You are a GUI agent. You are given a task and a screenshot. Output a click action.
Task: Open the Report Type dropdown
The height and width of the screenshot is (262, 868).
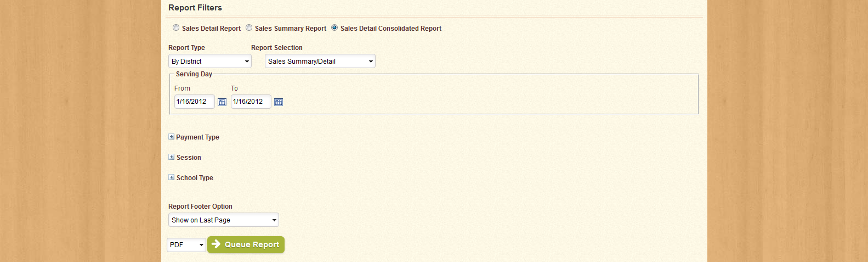[210, 62]
